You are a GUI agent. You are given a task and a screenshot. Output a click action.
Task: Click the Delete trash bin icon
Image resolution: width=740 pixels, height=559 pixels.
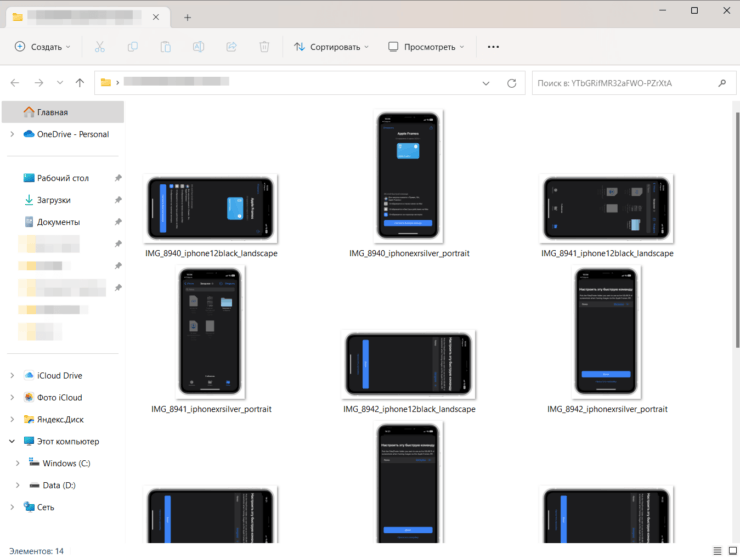tap(264, 47)
